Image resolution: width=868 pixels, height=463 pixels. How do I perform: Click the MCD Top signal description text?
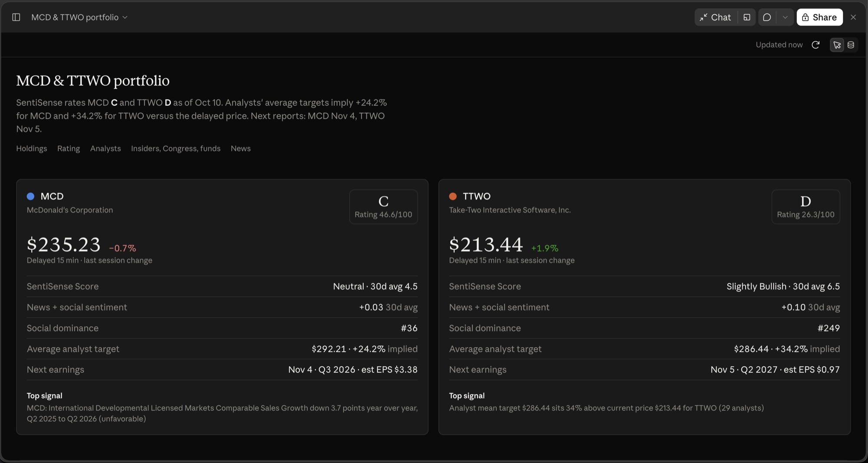pyautogui.click(x=222, y=413)
